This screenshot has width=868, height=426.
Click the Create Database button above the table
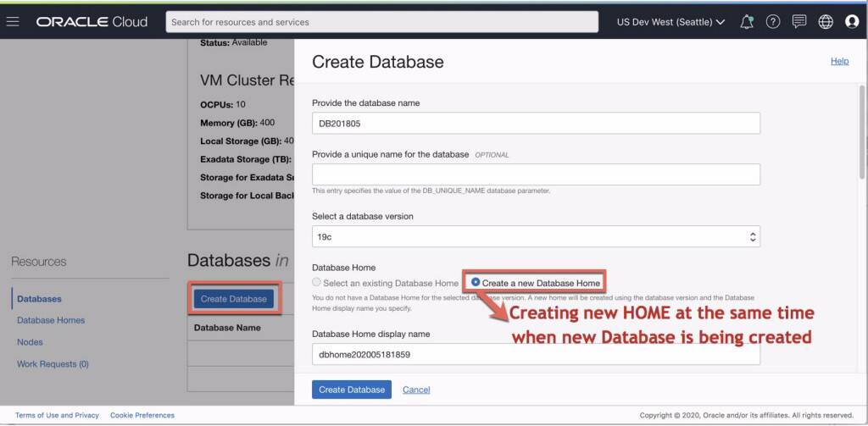(x=234, y=299)
